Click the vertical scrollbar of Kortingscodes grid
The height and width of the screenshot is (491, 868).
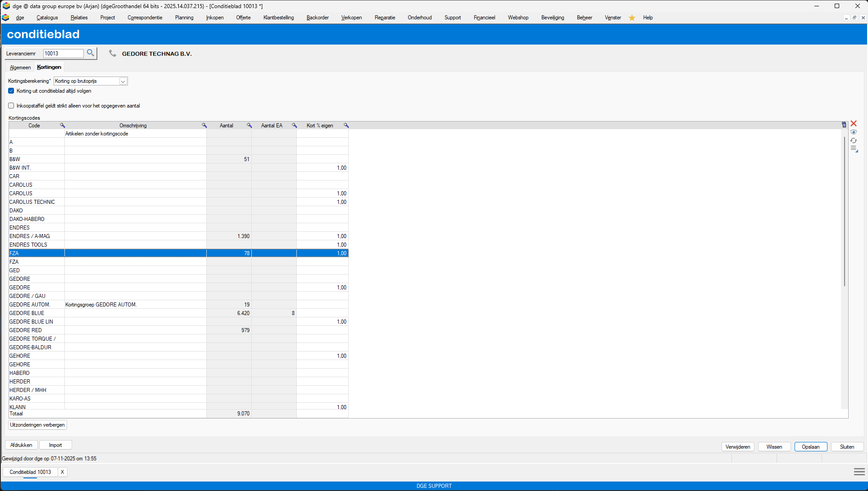(845, 212)
